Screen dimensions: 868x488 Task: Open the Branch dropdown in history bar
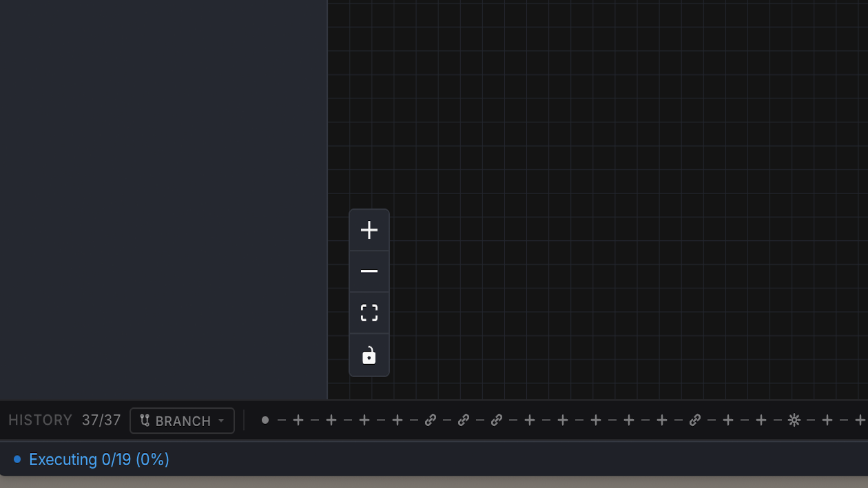[182, 421]
